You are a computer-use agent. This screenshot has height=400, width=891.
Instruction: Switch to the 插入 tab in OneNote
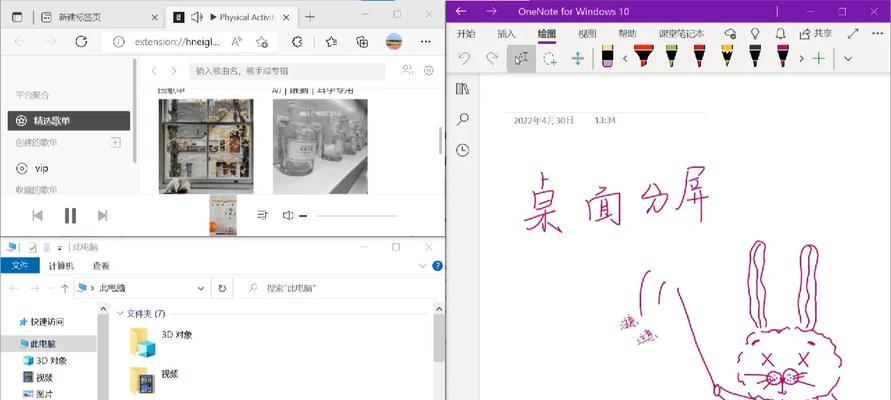[506, 34]
